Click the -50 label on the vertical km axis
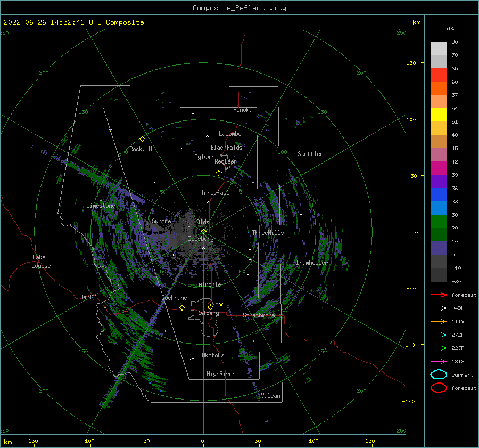The image size is (479, 448). coord(412,288)
